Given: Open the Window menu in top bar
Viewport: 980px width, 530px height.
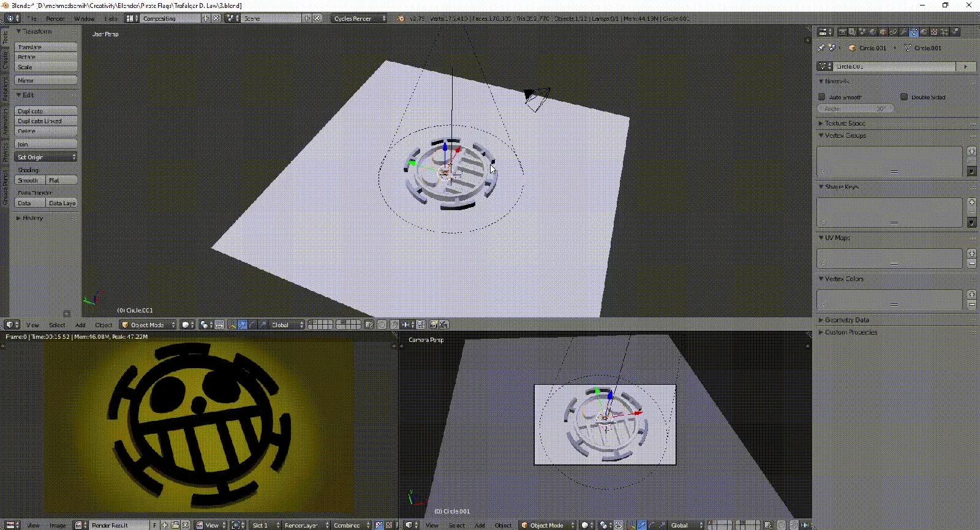Looking at the screenshot, I should (x=85, y=18).
